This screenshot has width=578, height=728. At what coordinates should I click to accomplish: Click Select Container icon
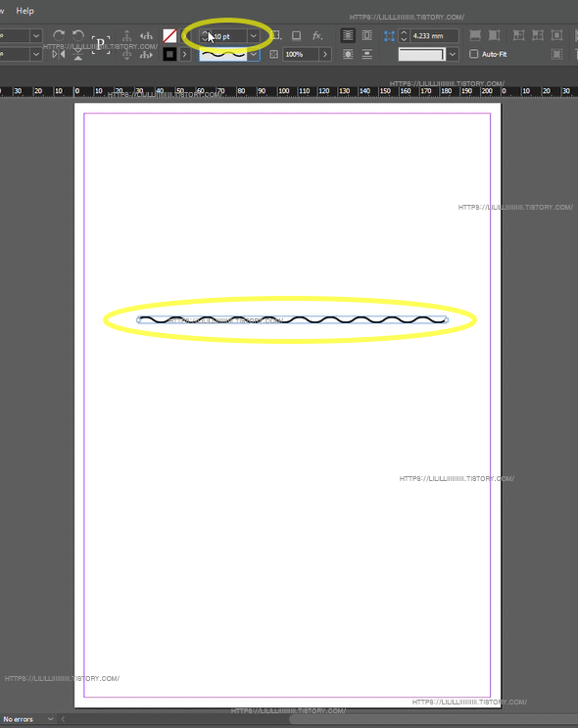tap(126, 35)
